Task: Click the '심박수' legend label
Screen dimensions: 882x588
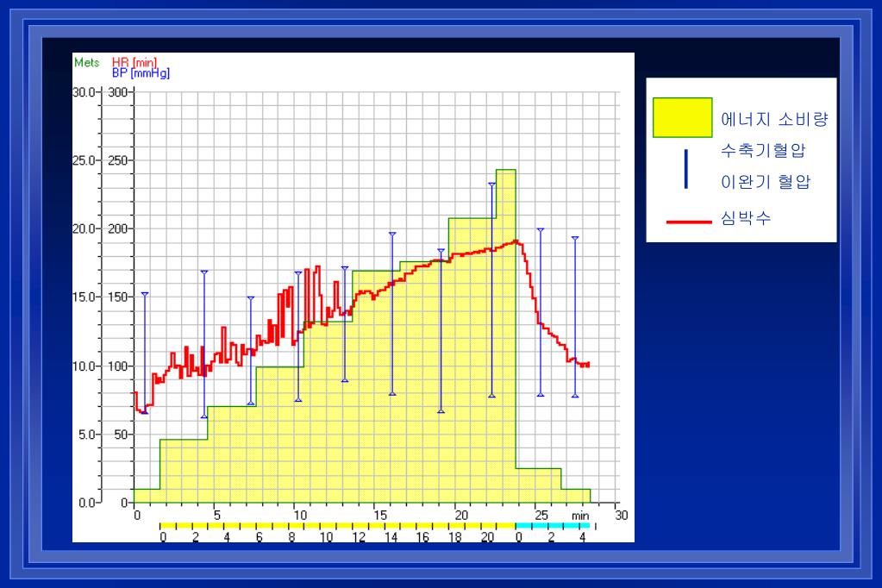Action: [746, 218]
